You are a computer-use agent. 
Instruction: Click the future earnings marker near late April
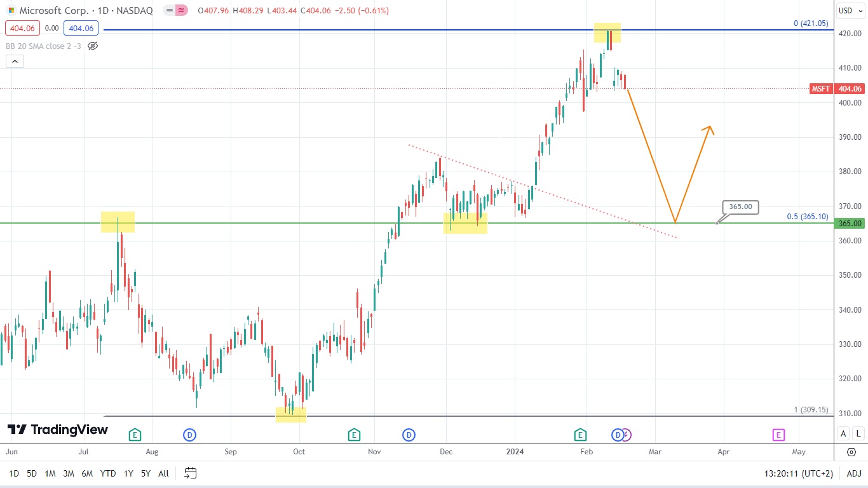pyautogui.click(x=778, y=435)
